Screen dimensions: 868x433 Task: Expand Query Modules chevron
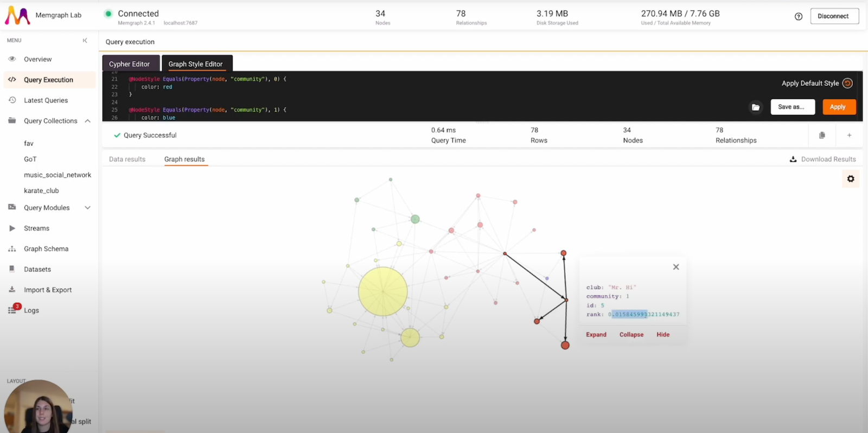tap(87, 208)
